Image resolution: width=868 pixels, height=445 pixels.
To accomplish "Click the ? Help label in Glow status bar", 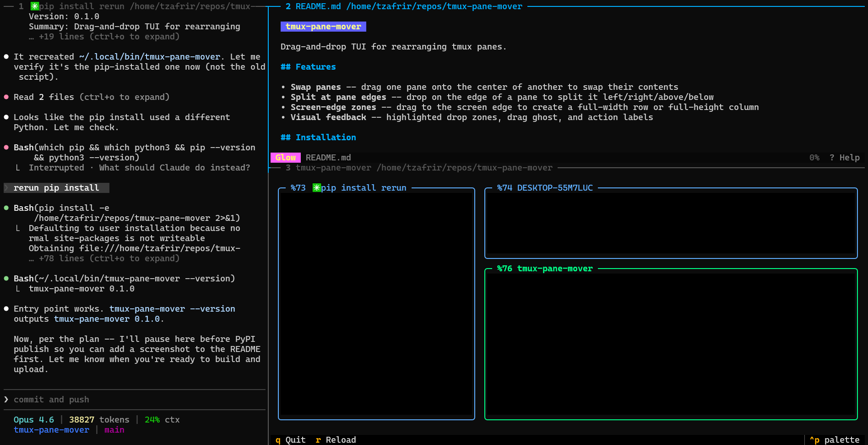I will (845, 158).
